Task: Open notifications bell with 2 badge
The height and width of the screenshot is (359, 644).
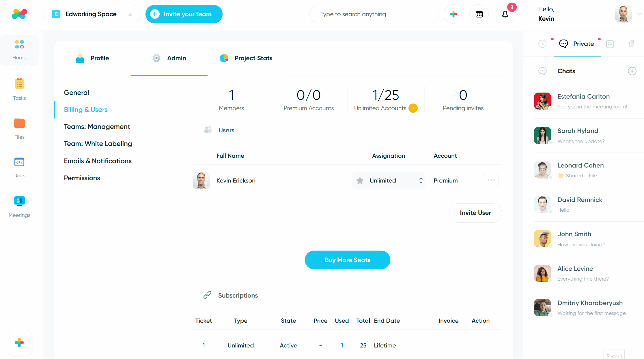Action: (x=505, y=14)
